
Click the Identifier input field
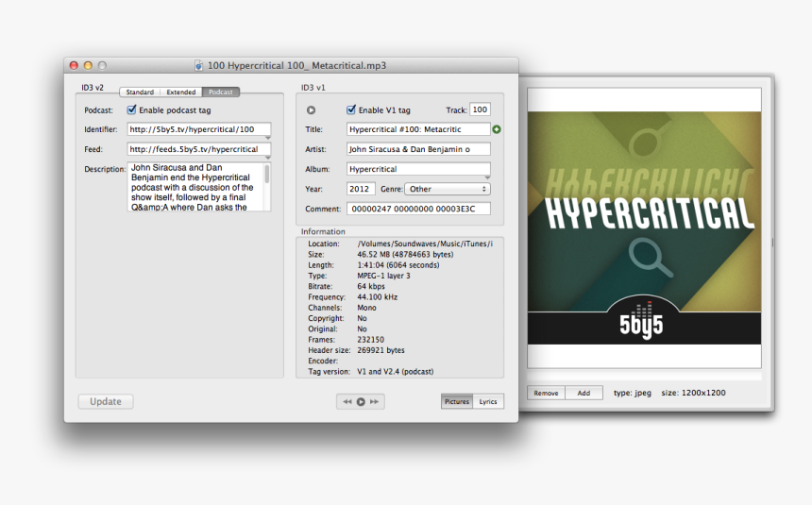click(x=199, y=129)
